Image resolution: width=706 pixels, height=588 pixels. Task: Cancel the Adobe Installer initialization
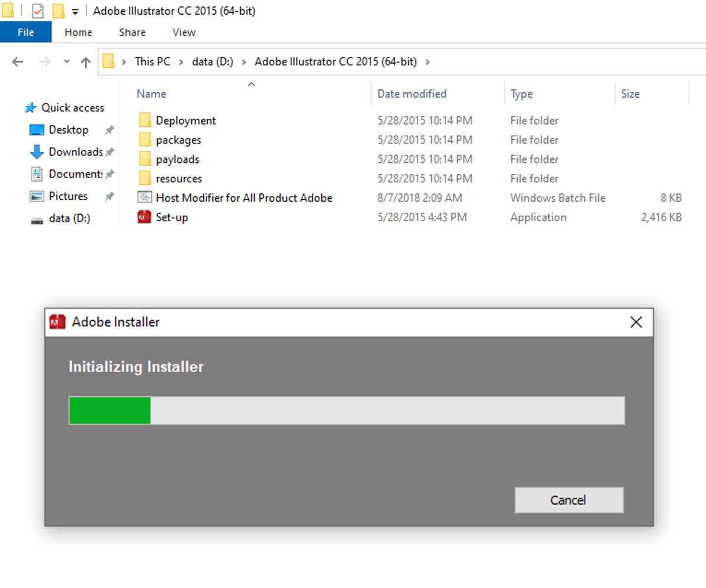click(x=568, y=500)
